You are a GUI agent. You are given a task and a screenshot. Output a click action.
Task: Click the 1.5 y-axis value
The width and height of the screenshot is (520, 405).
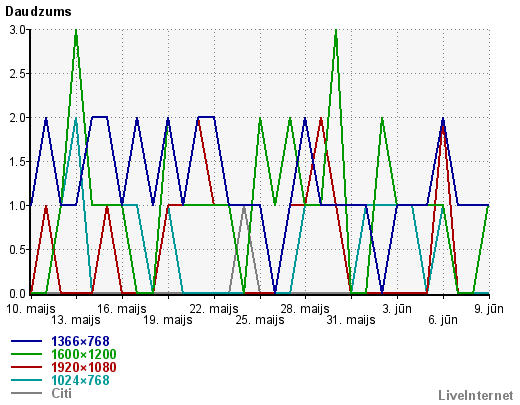click(x=17, y=162)
